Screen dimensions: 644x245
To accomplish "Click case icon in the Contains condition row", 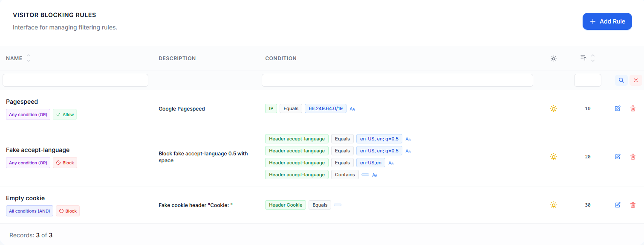I will coord(375,175).
